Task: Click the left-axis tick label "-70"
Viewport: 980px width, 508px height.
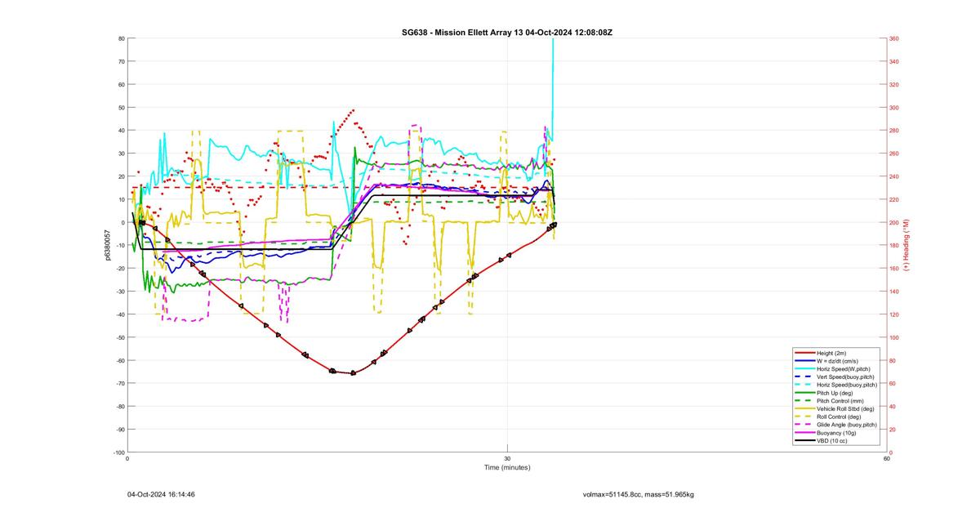Action: [x=120, y=383]
